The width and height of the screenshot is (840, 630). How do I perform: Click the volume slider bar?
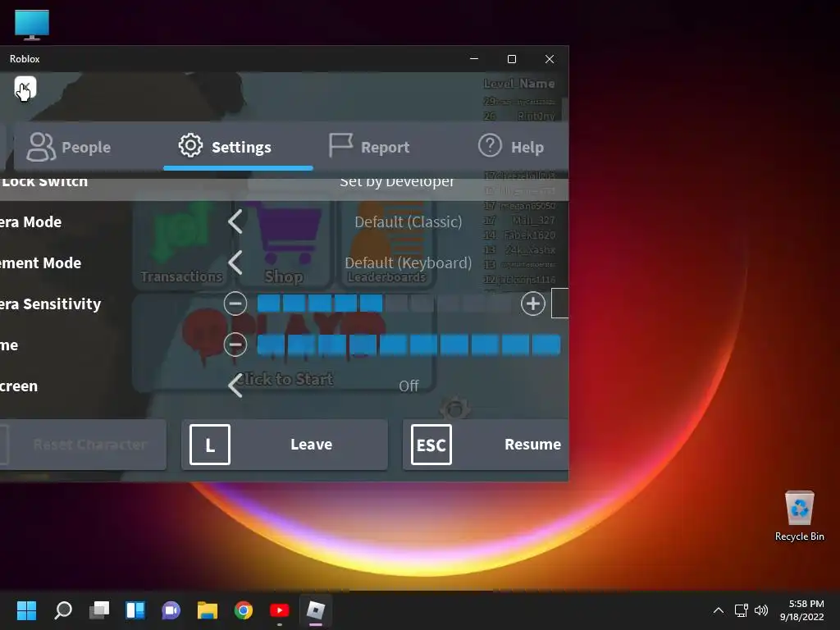pos(409,345)
